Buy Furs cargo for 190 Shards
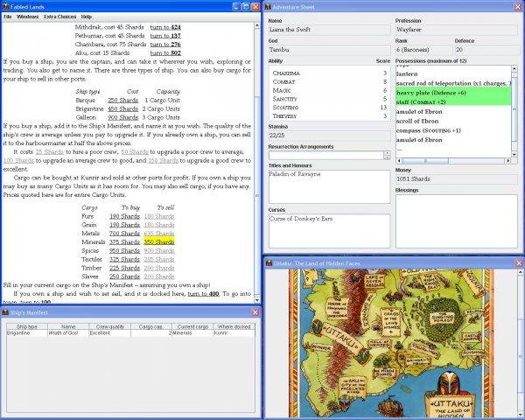 coord(124,215)
